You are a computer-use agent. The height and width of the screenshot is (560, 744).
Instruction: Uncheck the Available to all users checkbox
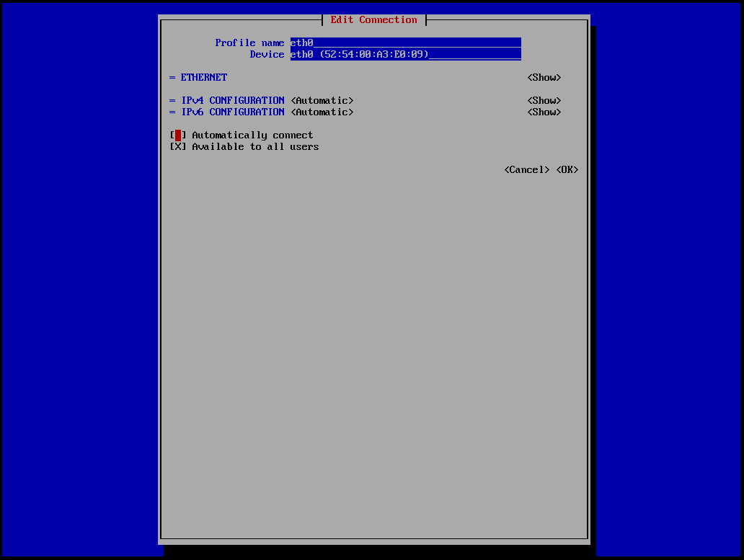coord(178,146)
